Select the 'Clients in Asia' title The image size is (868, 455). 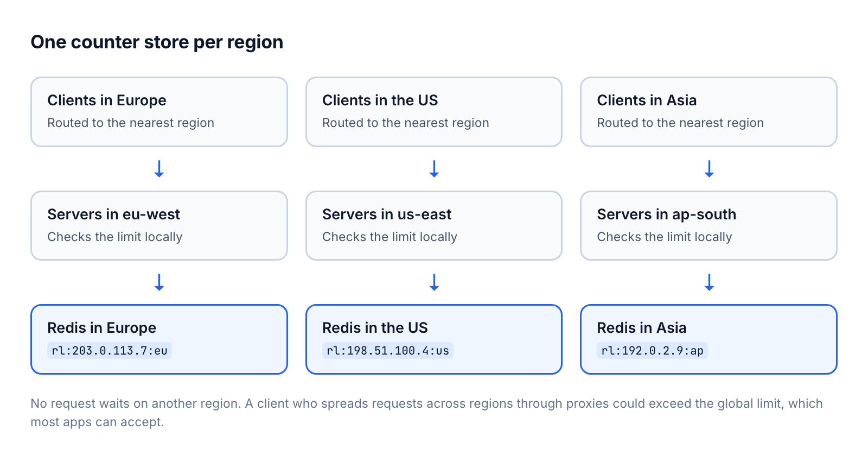647,100
